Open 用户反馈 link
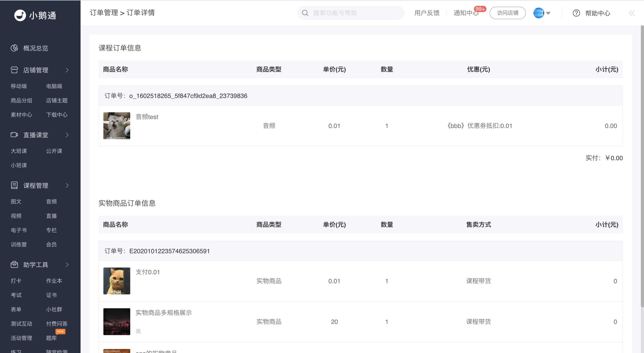Viewport: 644px width, 353px height. click(427, 13)
